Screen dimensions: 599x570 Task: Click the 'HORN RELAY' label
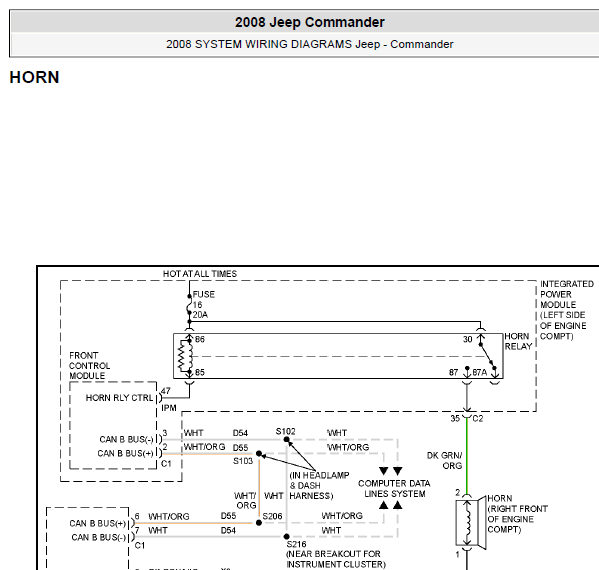(518, 341)
